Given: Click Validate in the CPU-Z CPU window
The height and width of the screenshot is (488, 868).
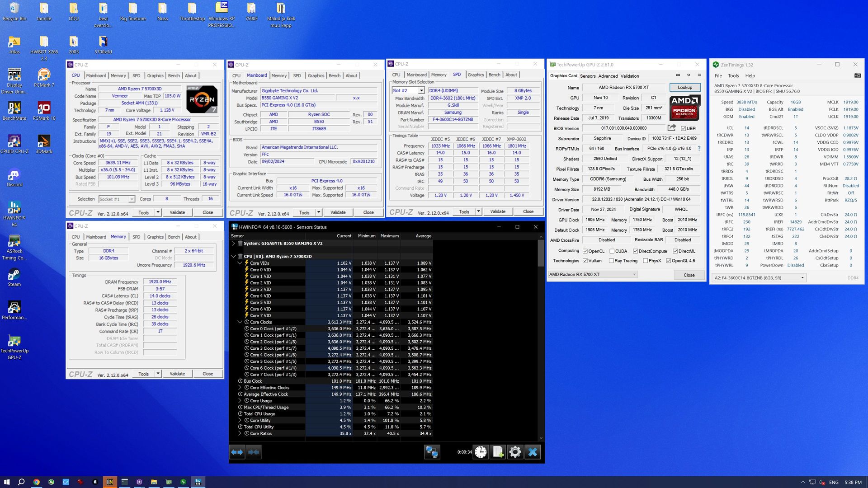Looking at the screenshot, I should [177, 212].
